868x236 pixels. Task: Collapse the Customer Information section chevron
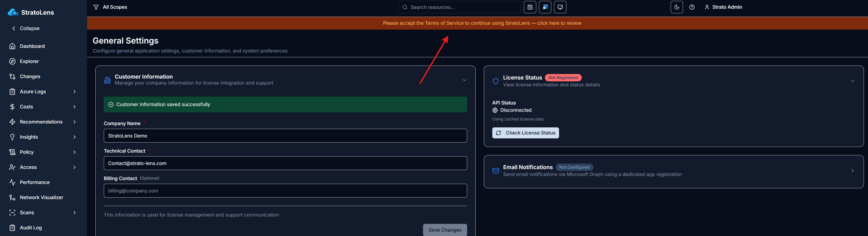(x=464, y=80)
